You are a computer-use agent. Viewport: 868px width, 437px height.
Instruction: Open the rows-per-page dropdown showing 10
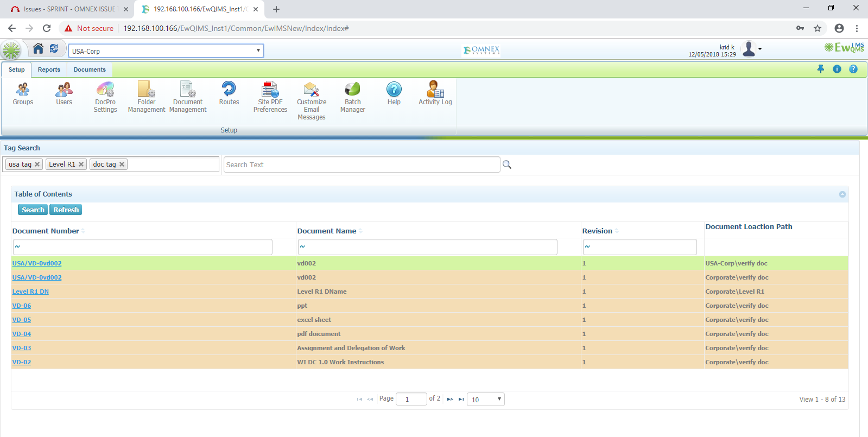click(x=486, y=400)
